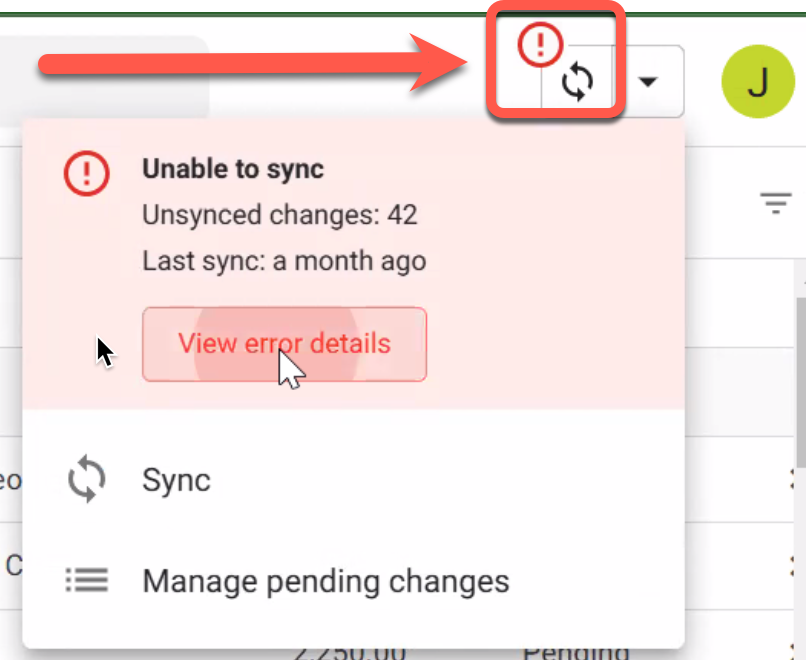Select the Sync menu option

[353, 480]
